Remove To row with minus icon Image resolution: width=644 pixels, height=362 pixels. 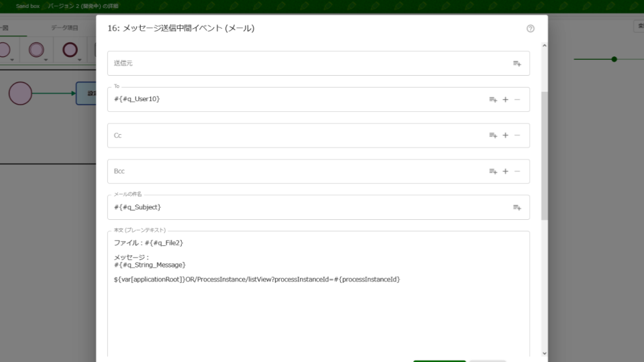click(x=517, y=99)
